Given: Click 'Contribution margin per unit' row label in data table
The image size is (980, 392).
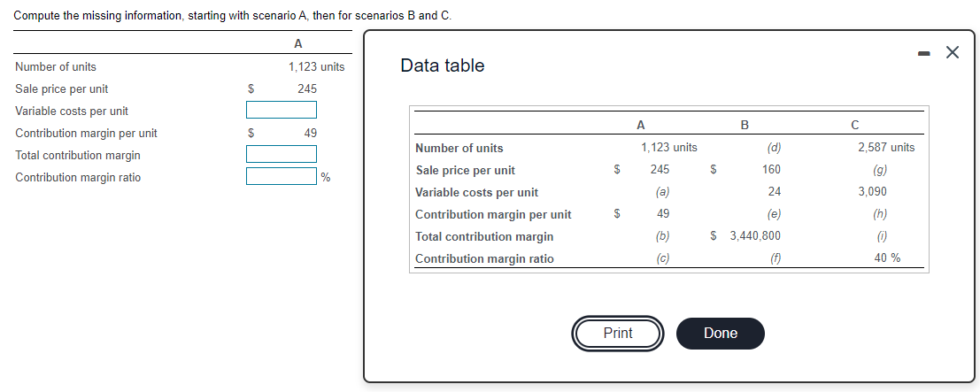Looking at the screenshot, I should pos(493,214).
